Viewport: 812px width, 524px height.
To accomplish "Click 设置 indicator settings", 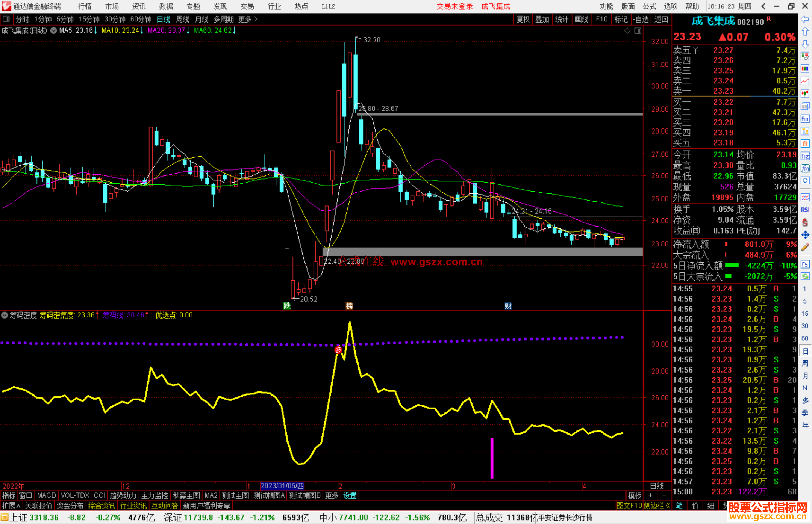I will [350, 495].
